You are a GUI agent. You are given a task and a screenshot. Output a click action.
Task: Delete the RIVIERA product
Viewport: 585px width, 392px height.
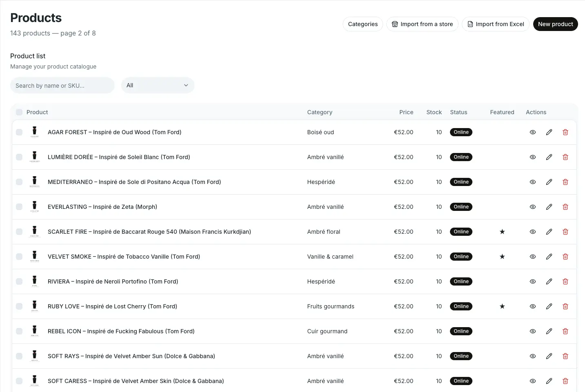(565, 281)
